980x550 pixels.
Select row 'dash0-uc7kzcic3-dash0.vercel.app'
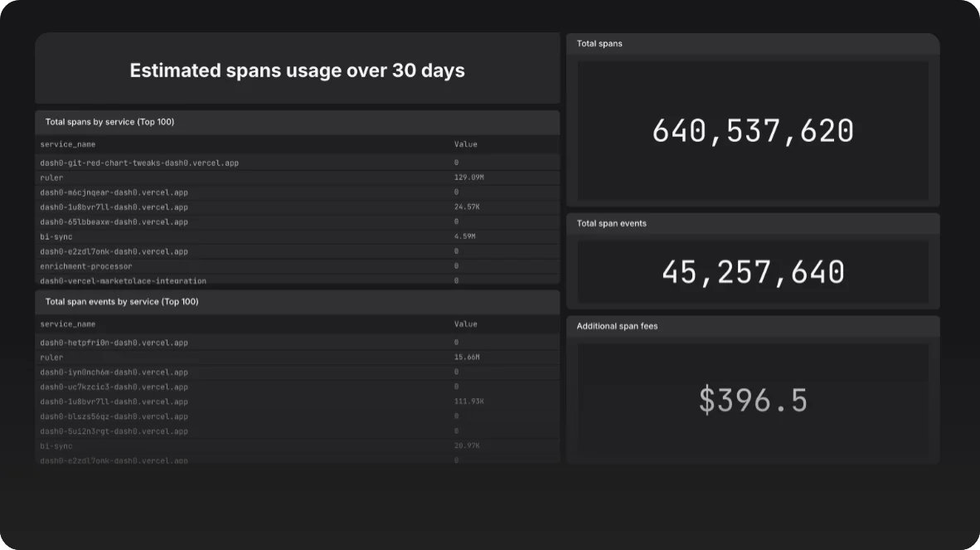tap(298, 387)
